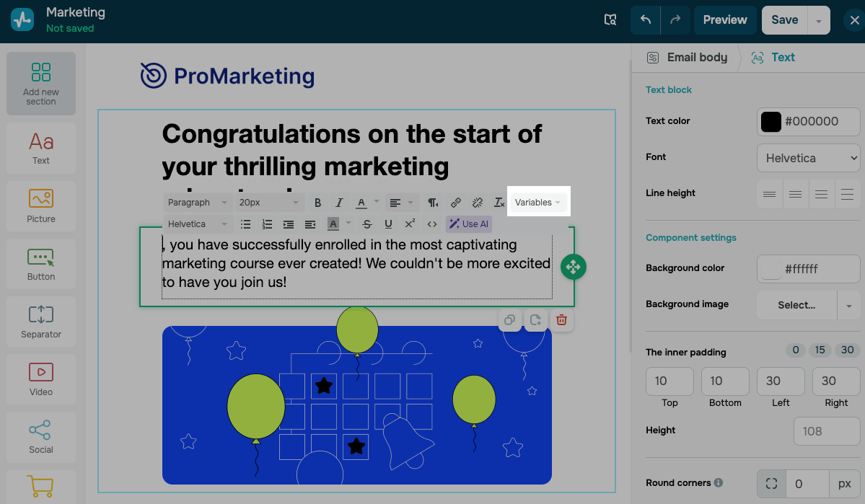The width and height of the screenshot is (865, 504).
Task: Apply italic formatting to text
Action: click(x=339, y=203)
